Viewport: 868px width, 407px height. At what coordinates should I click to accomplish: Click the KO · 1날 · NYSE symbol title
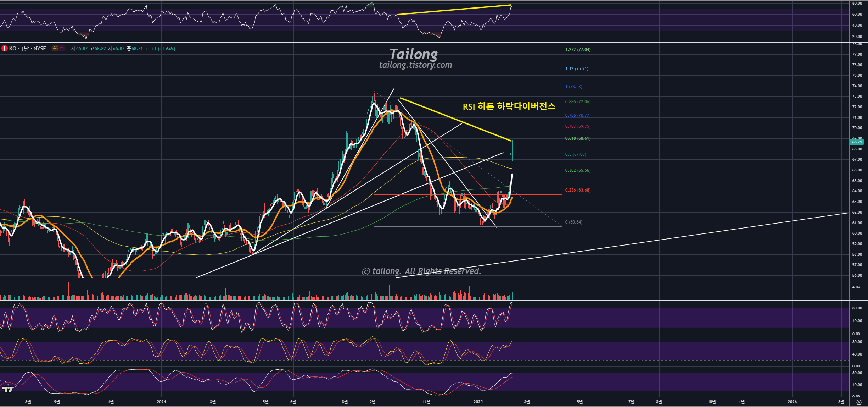28,49
